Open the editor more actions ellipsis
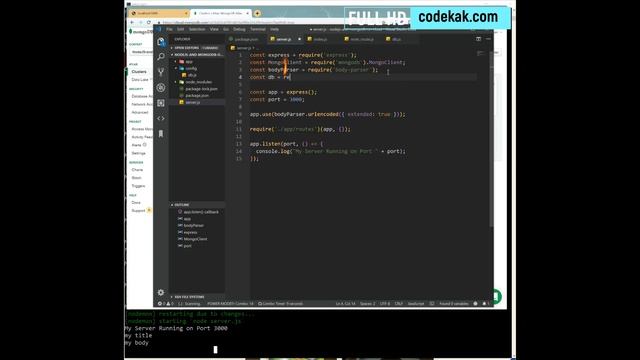The height and width of the screenshot is (360, 640). click(x=488, y=39)
